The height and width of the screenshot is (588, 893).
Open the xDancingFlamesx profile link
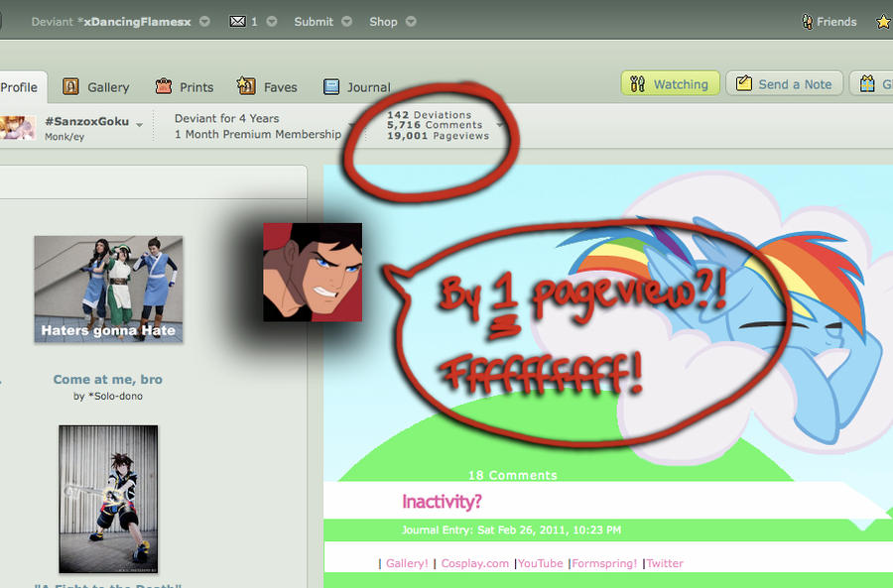coord(137,22)
